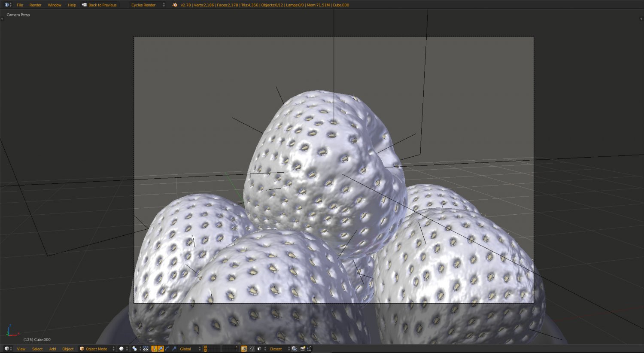Select the translate manipulator arrow icon
The image size is (644, 353).
[x=162, y=349]
